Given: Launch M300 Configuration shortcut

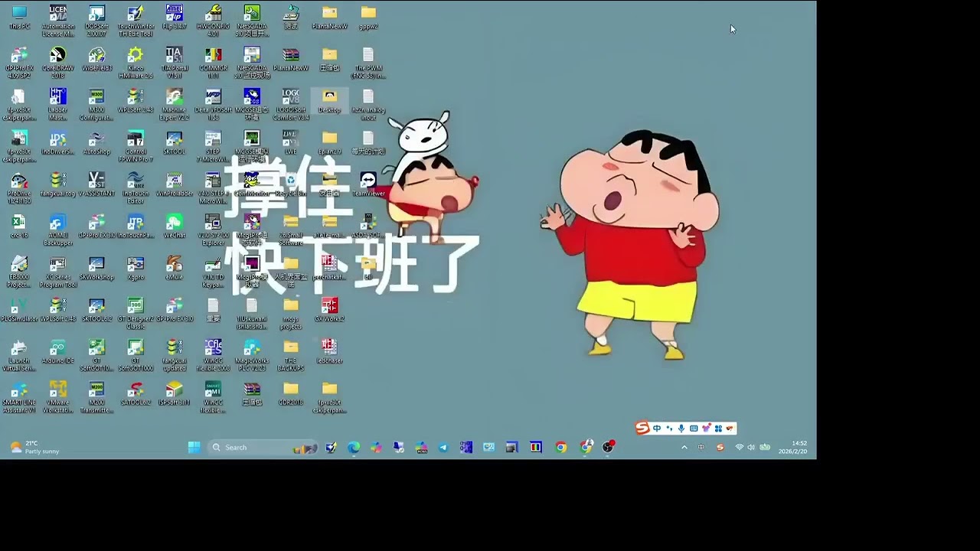Looking at the screenshot, I should (x=96, y=105).
